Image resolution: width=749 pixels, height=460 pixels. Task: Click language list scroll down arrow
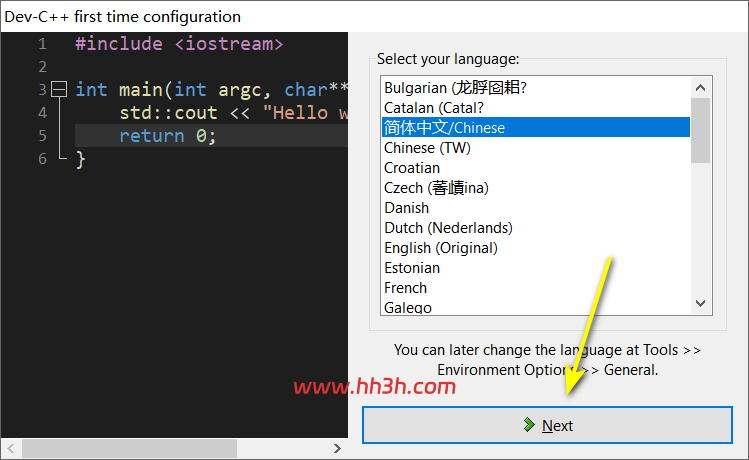click(701, 303)
